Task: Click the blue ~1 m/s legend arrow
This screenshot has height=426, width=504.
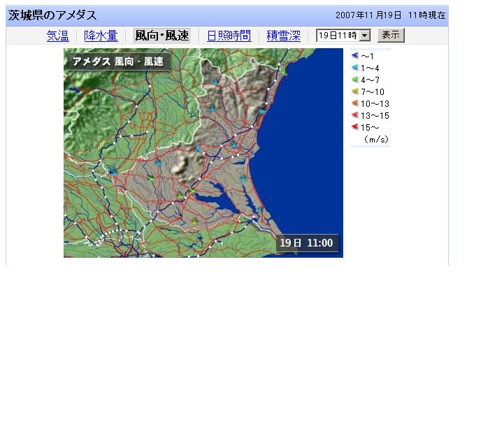Action: point(355,55)
